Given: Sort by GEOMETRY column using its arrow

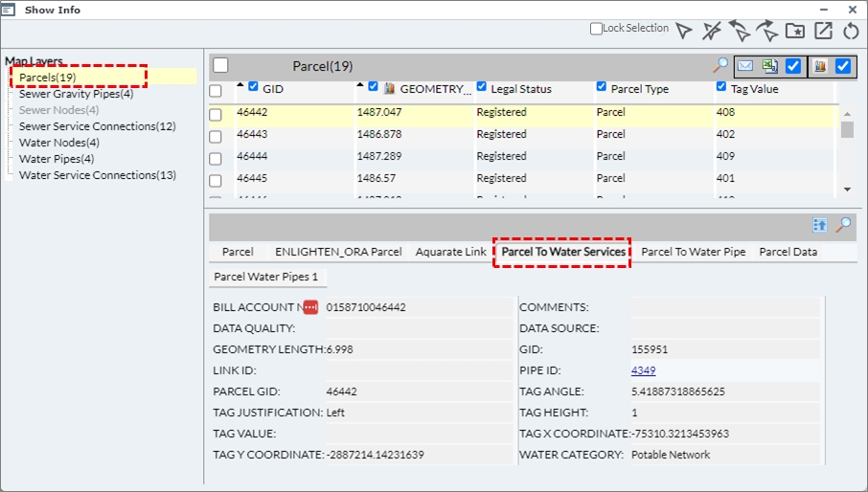Looking at the screenshot, I should click(361, 86).
